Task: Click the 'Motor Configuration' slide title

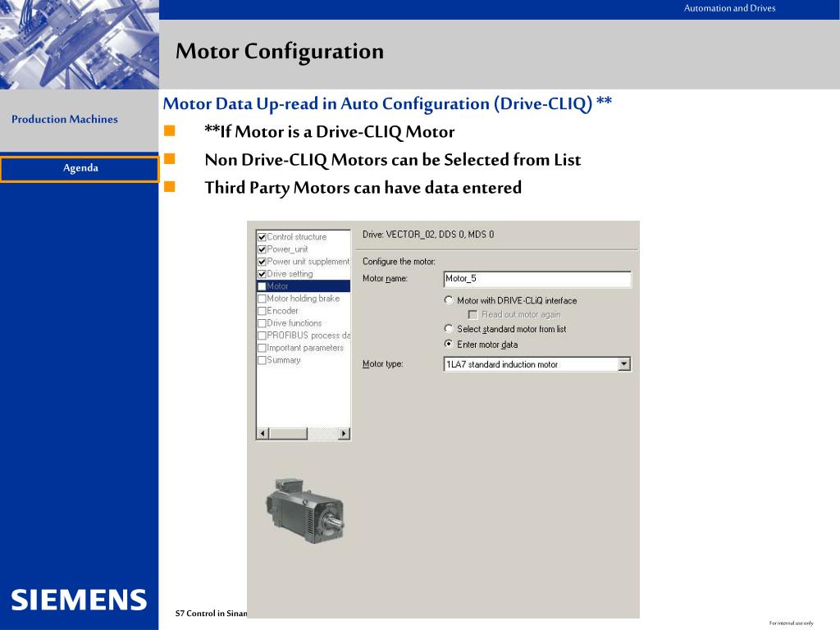Action: 280,52
